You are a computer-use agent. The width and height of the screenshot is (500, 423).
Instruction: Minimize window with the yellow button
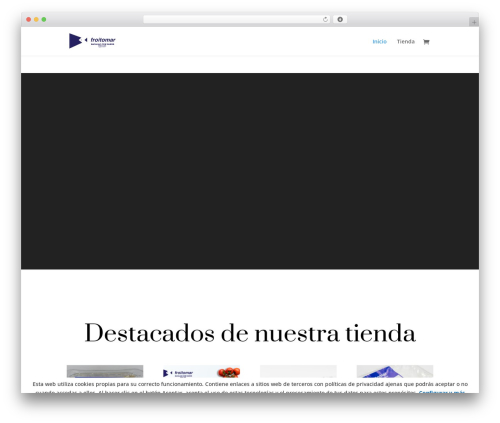36,20
